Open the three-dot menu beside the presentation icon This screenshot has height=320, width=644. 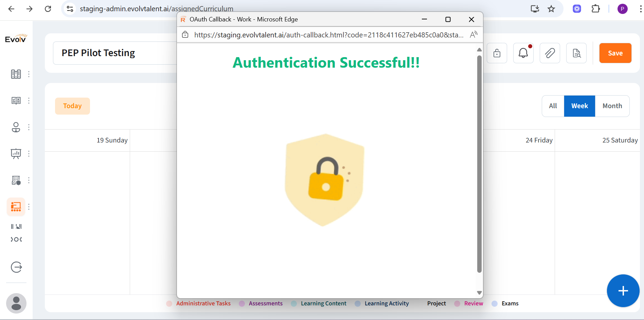pos(29,154)
